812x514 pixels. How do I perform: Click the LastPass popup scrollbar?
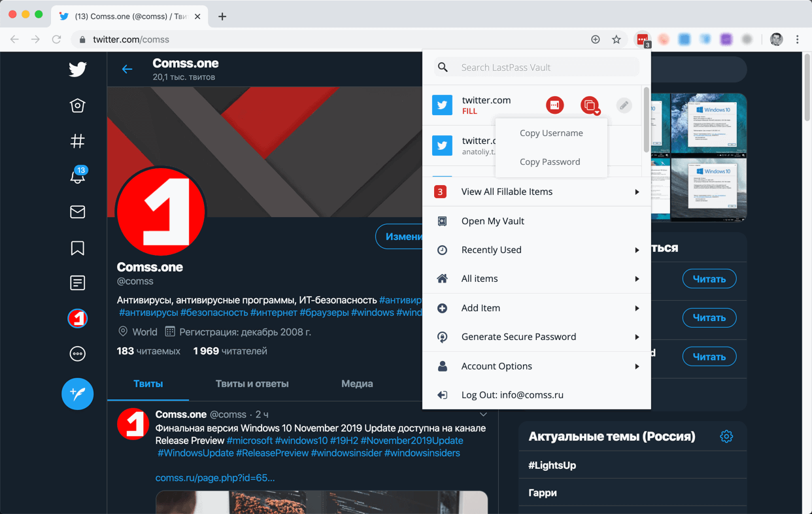pos(647,119)
